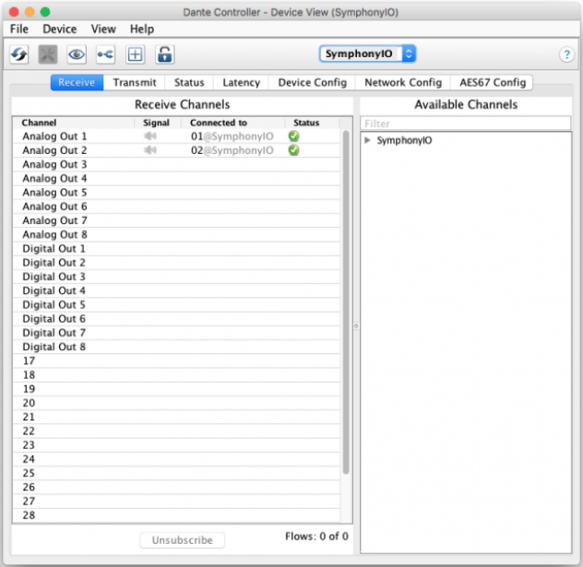
Task: Switch to the Transmit tab
Action: click(x=134, y=82)
